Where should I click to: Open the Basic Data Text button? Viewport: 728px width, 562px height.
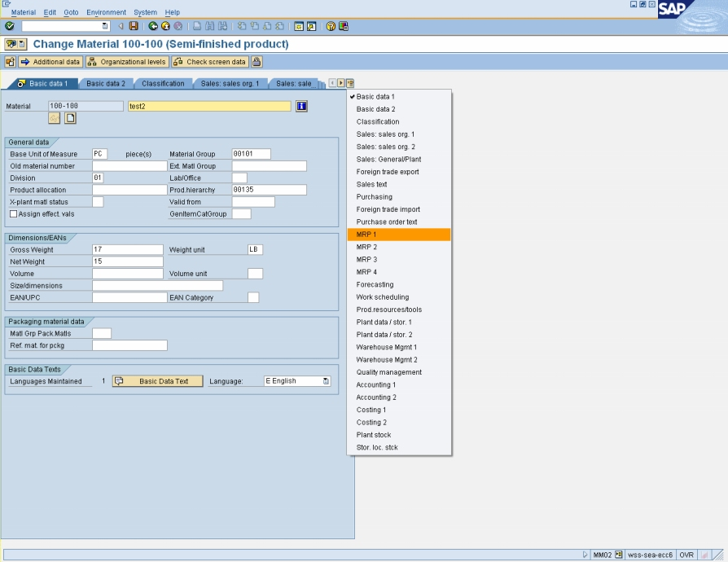pyautogui.click(x=157, y=381)
